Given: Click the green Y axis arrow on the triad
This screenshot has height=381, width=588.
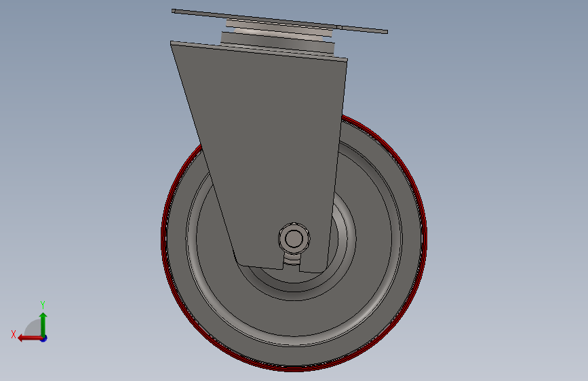Looking at the screenshot, I should point(43,324).
